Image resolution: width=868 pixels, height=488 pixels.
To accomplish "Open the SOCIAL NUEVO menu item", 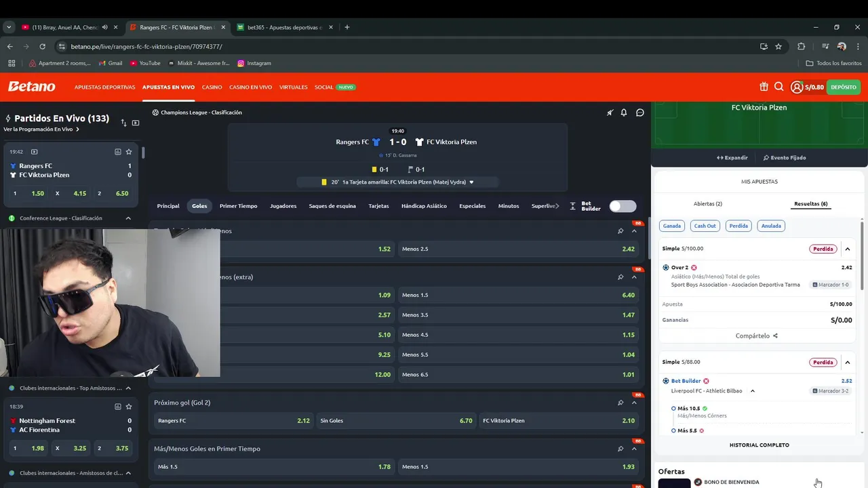I will tap(335, 87).
